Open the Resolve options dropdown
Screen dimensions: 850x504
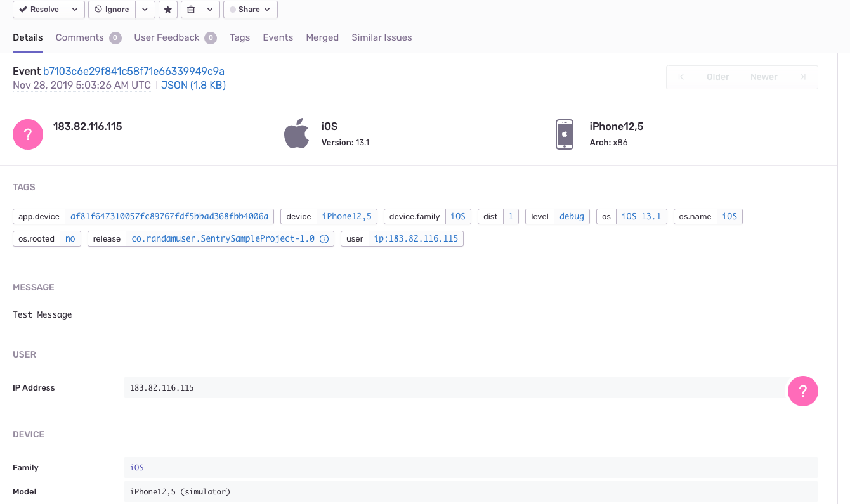(74, 10)
